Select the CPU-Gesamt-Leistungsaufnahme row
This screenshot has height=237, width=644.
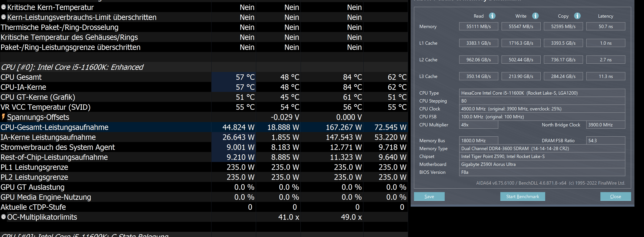(x=55, y=127)
